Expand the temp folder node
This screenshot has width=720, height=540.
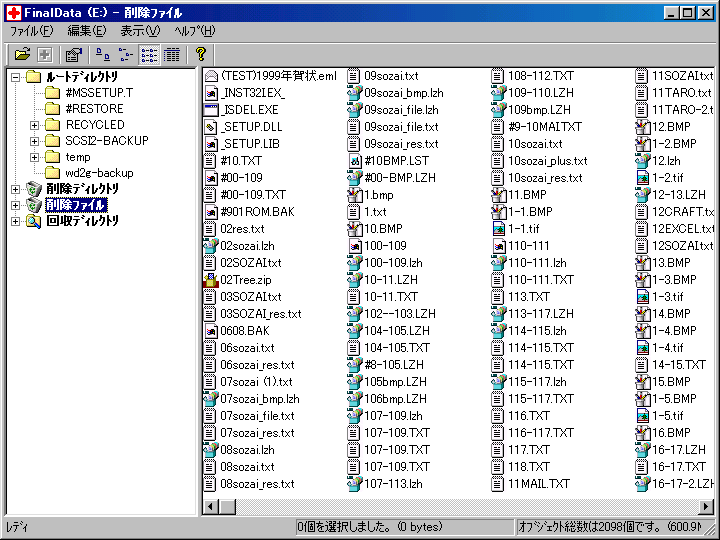click(34, 157)
